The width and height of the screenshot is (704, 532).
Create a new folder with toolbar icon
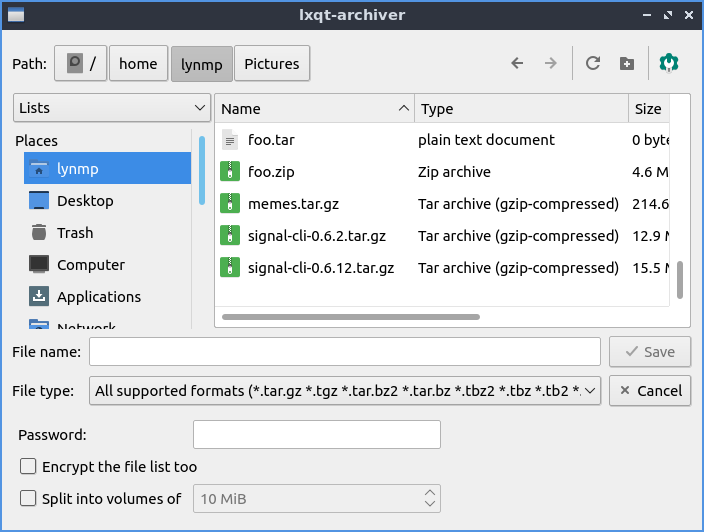(x=627, y=63)
